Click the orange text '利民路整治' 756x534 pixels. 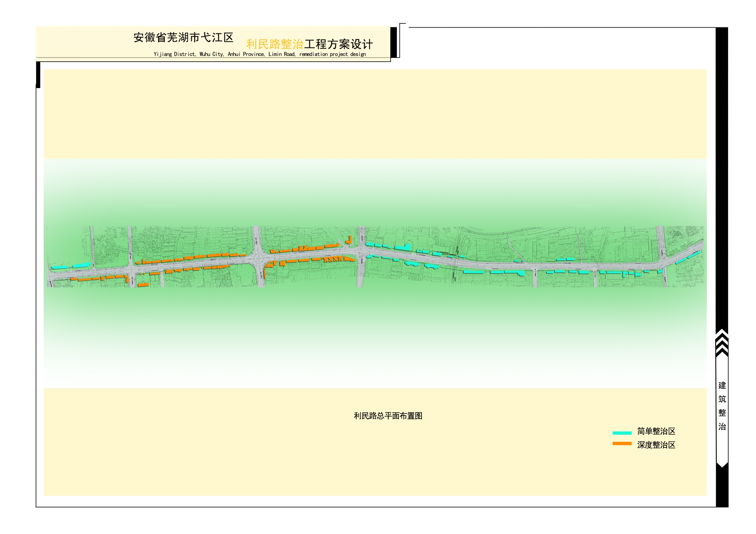coord(275,44)
